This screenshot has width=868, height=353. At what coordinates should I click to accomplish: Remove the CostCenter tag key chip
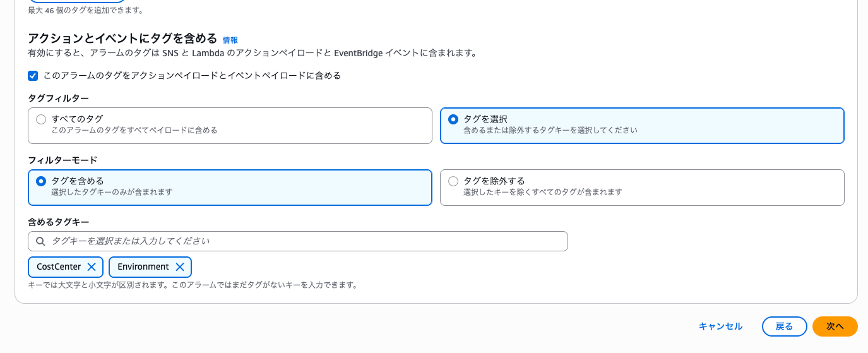tap(92, 267)
